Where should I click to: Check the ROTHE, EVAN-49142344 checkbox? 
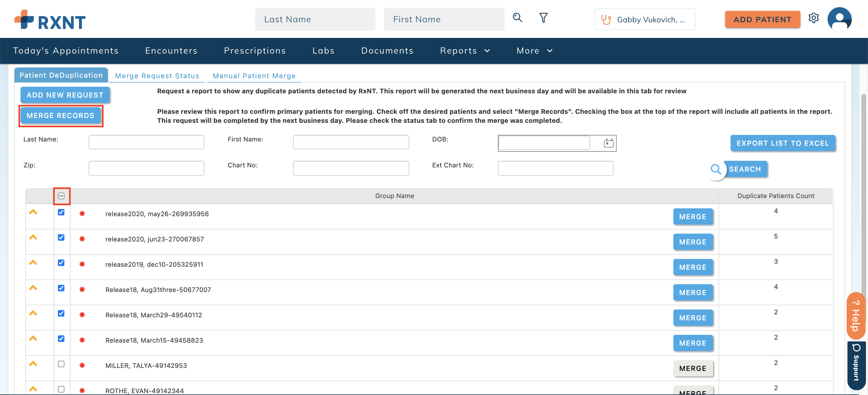(61, 389)
